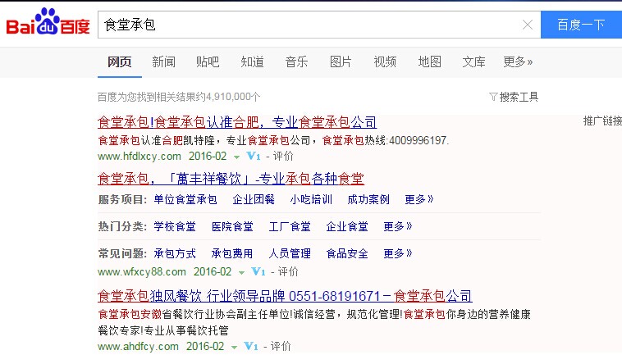
Task: Open 企业团餐 service link
Action: [x=254, y=199]
